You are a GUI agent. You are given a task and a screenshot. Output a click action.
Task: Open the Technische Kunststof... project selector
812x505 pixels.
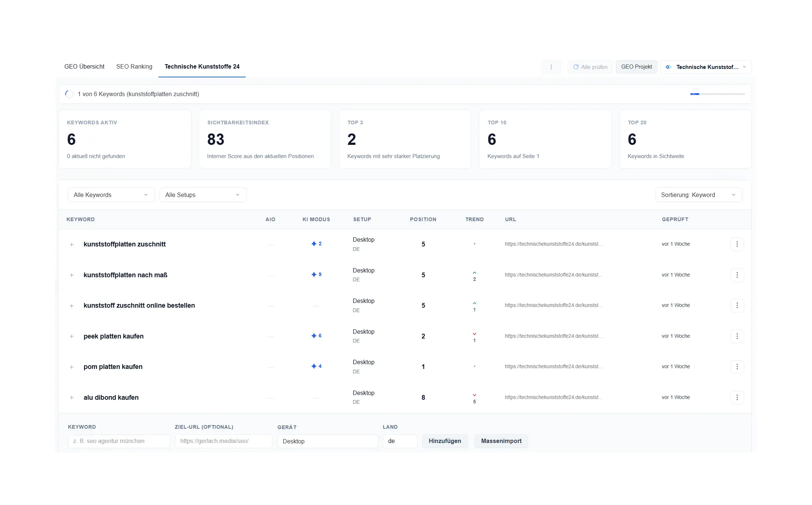[x=706, y=67]
